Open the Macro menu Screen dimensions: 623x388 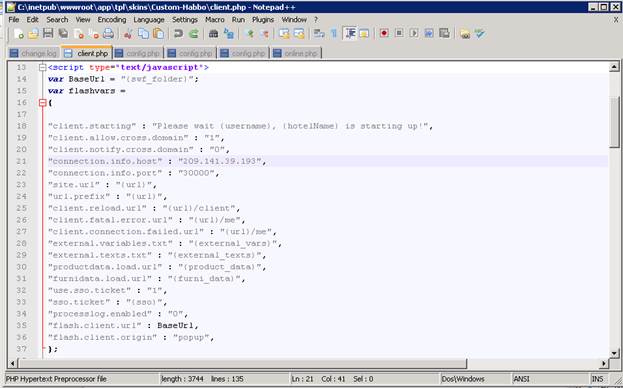point(215,19)
